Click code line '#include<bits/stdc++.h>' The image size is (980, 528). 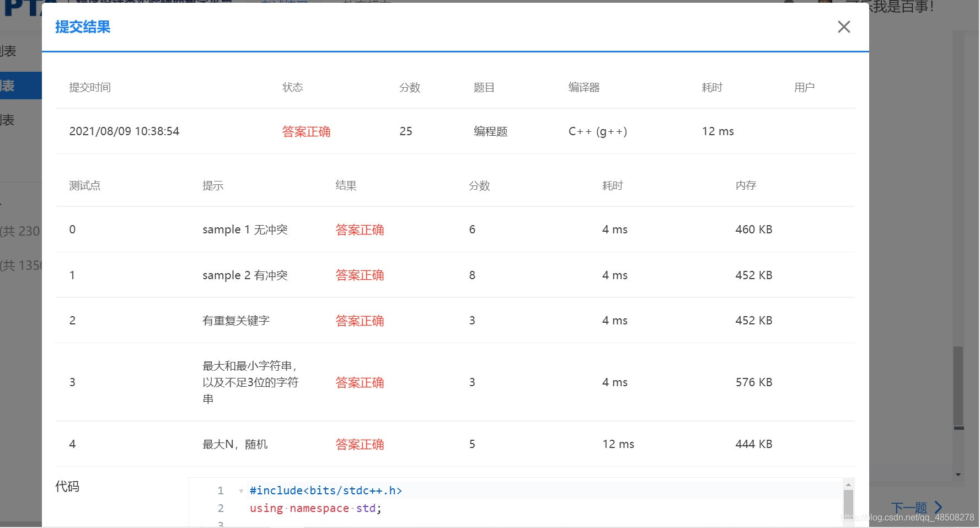click(326, 490)
